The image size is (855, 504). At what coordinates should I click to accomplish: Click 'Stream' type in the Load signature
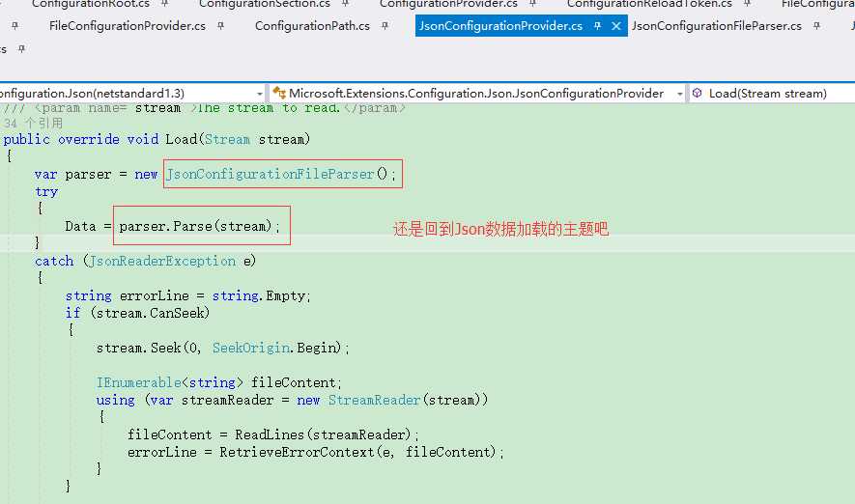(x=227, y=139)
